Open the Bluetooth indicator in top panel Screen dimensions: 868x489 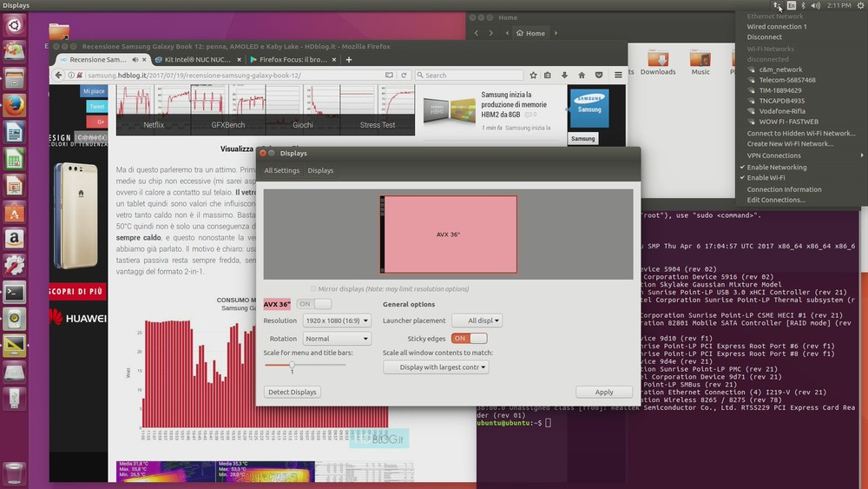(x=804, y=5)
